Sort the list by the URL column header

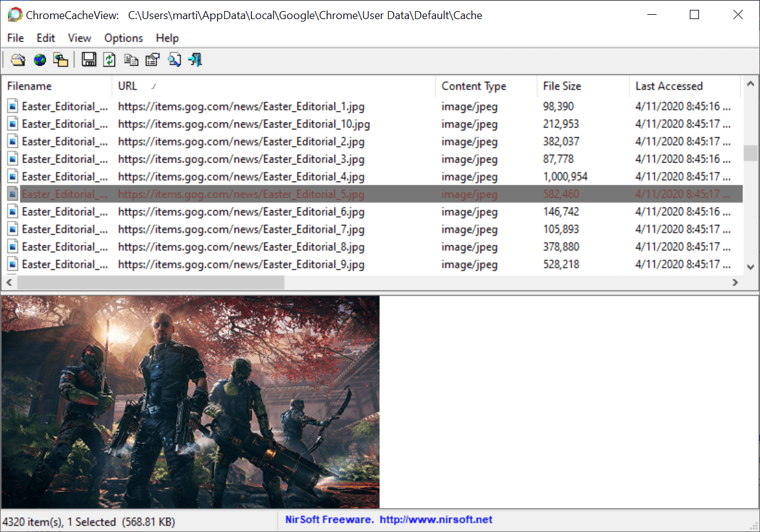pyautogui.click(x=127, y=86)
